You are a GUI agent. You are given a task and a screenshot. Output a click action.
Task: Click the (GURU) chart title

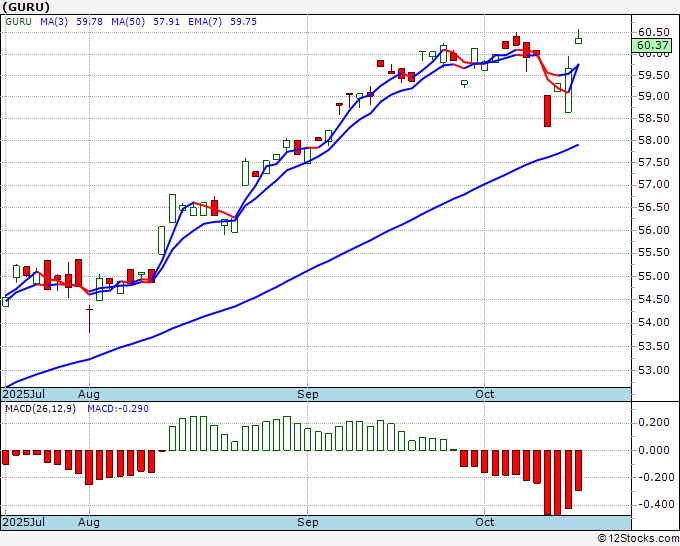[26, 7]
